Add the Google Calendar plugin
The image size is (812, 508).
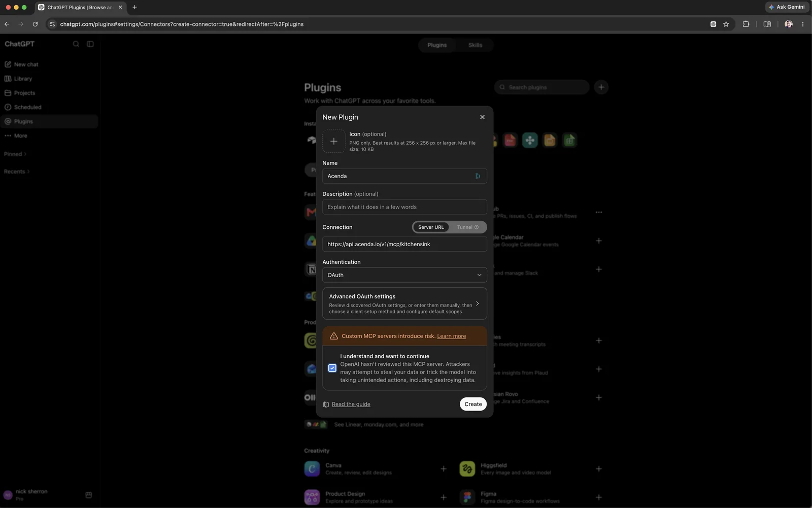[x=599, y=241]
